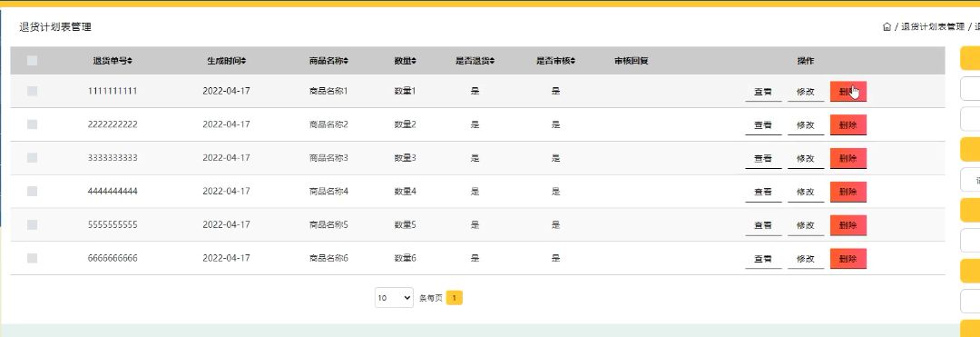The image size is (980, 337).
Task: Open the rows-per-page dropdown showing 10
Action: point(395,298)
